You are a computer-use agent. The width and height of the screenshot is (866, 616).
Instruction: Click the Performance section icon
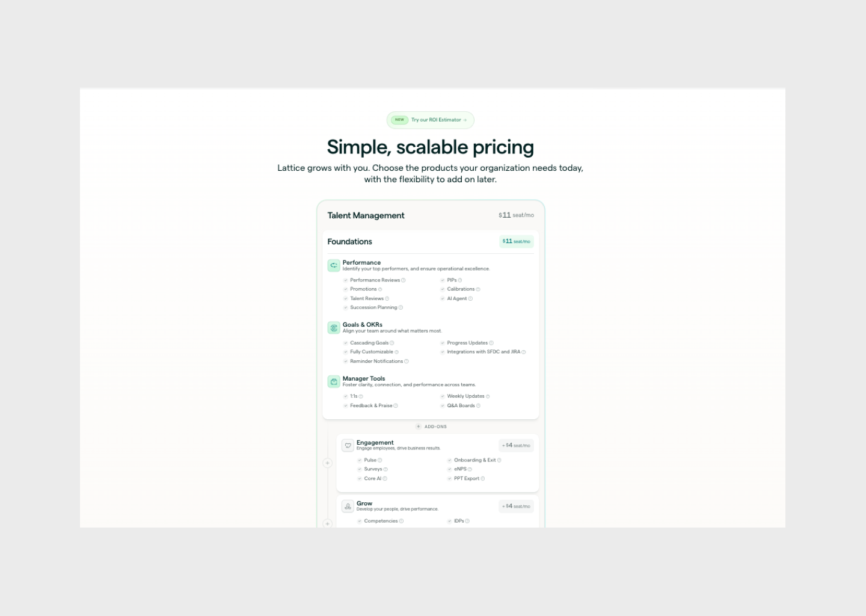point(334,265)
